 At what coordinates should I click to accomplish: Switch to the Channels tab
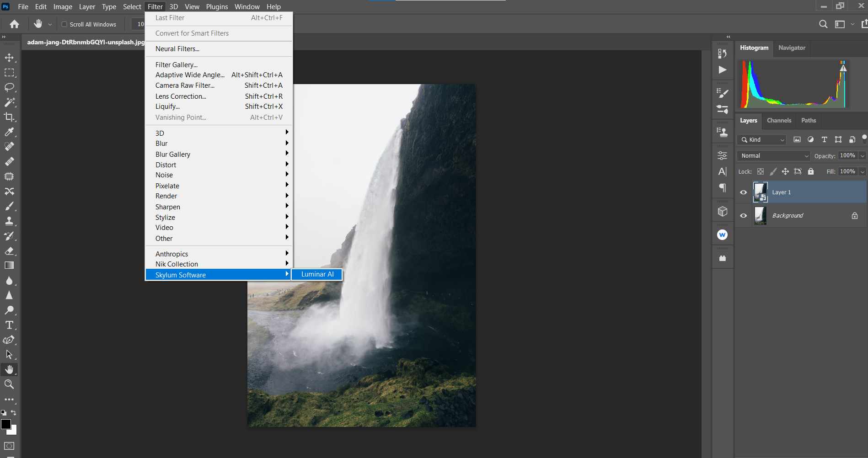779,121
